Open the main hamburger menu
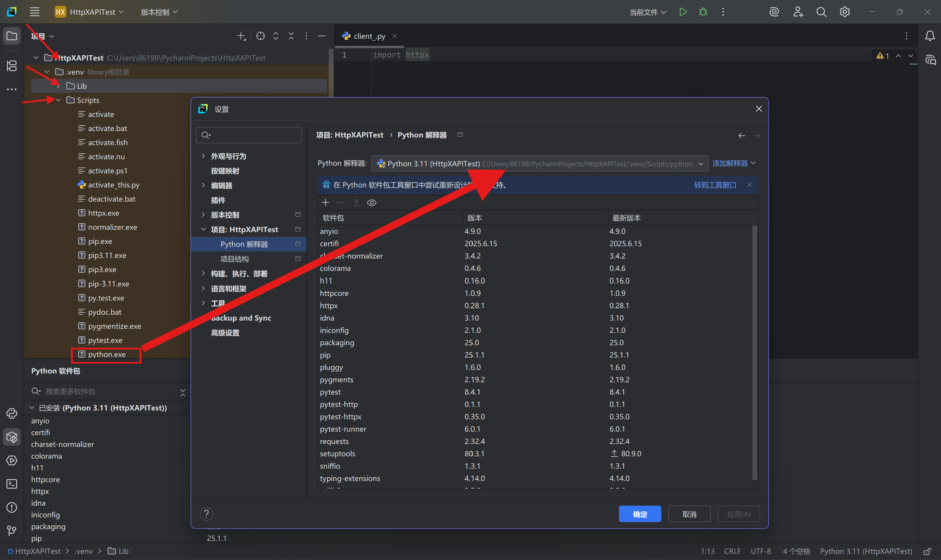 34,12
